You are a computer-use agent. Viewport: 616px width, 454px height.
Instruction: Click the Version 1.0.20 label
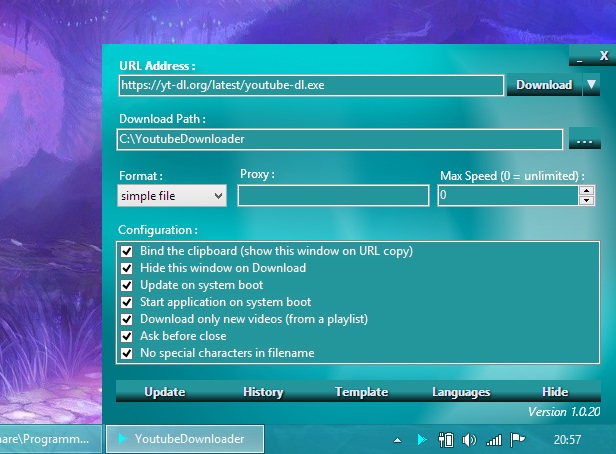point(564,412)
